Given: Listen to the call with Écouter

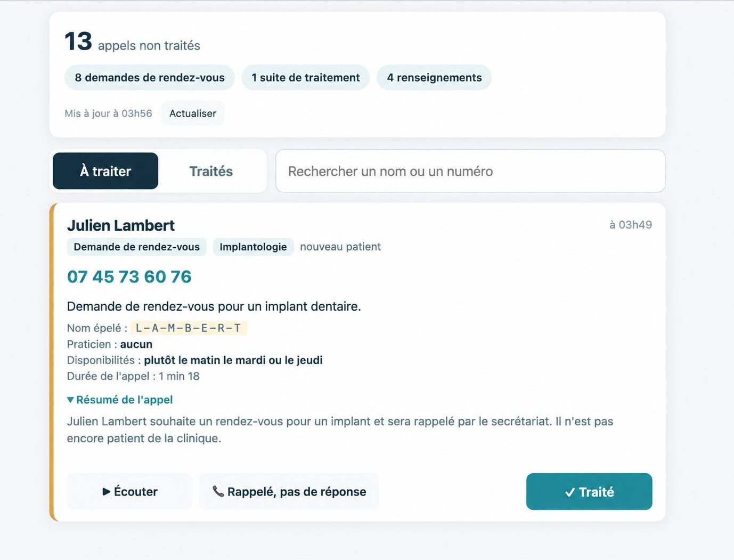Looking at the screenshot, I should (129, 492).
